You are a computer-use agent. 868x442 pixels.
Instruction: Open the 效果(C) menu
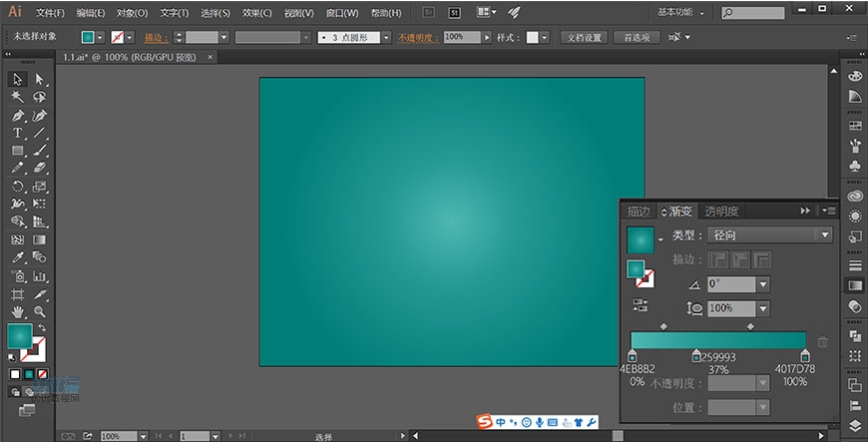click(x=256, y=13)
